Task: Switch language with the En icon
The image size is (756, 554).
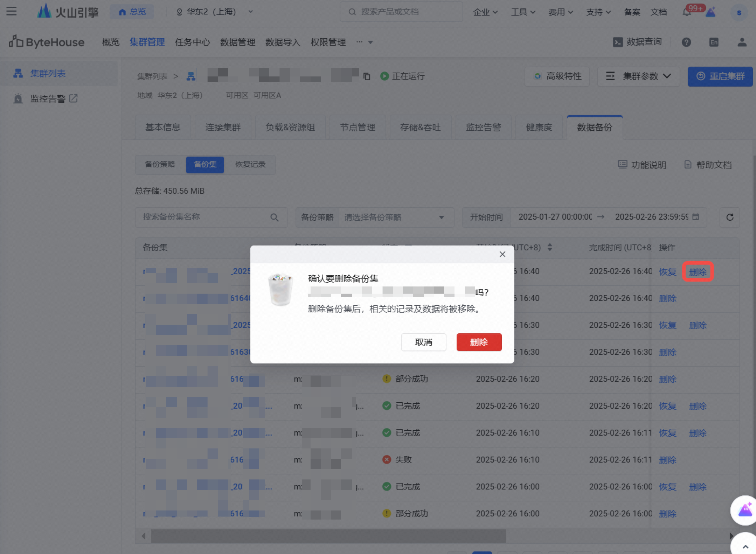Action: [x=714, y=42]
